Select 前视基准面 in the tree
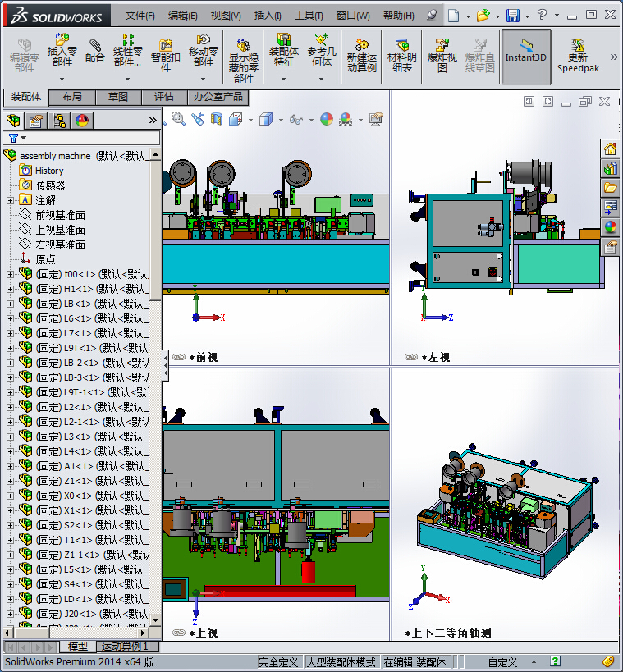Viewport: 623px width, 672px height. (x=61, y=215)
